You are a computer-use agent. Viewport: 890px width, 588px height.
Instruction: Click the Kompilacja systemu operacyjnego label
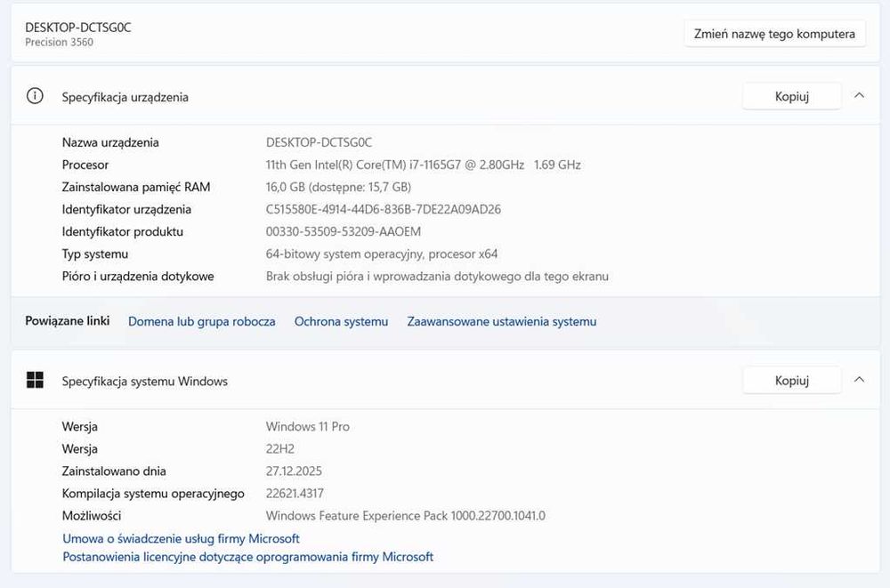click(x=153, y=494)
